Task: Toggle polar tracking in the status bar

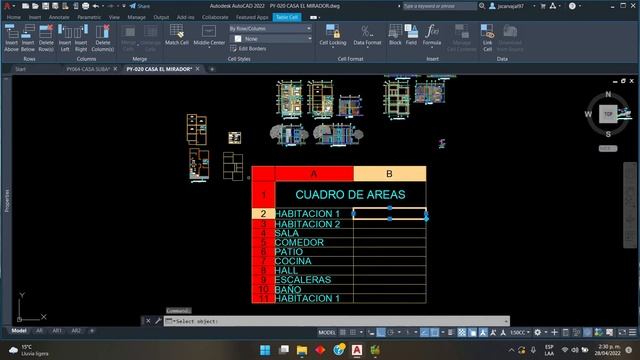Action: coord(391,333)
